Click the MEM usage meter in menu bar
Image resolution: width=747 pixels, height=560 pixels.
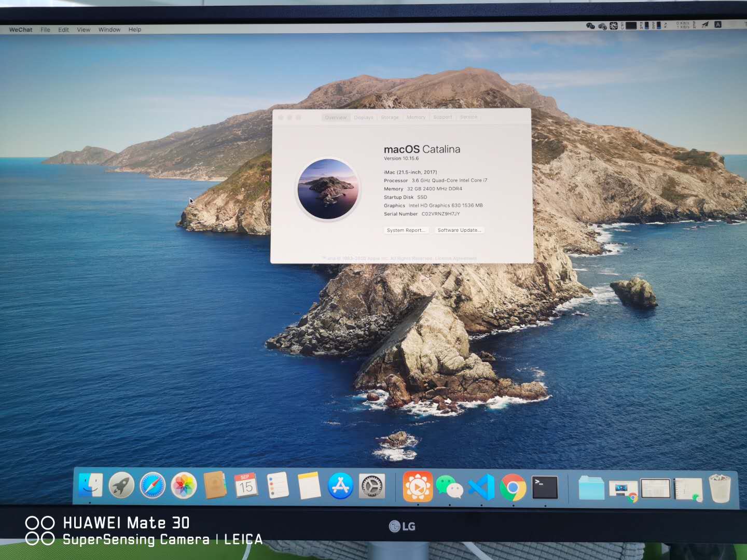pyautogui.click(x=644, y=25)
